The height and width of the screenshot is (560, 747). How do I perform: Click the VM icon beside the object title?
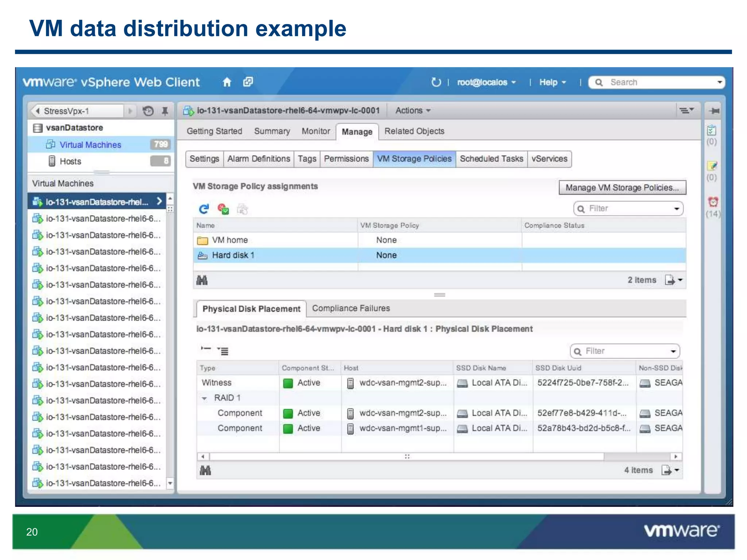click(188, 111)
